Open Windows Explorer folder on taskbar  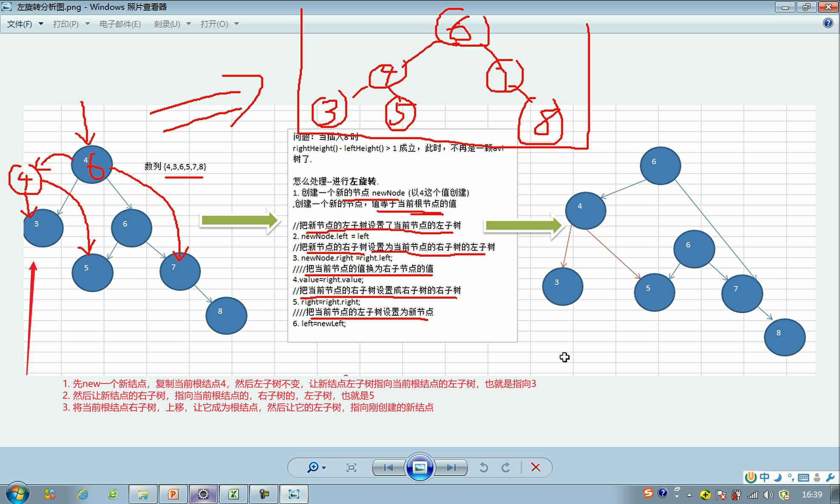tap(143, 494)
